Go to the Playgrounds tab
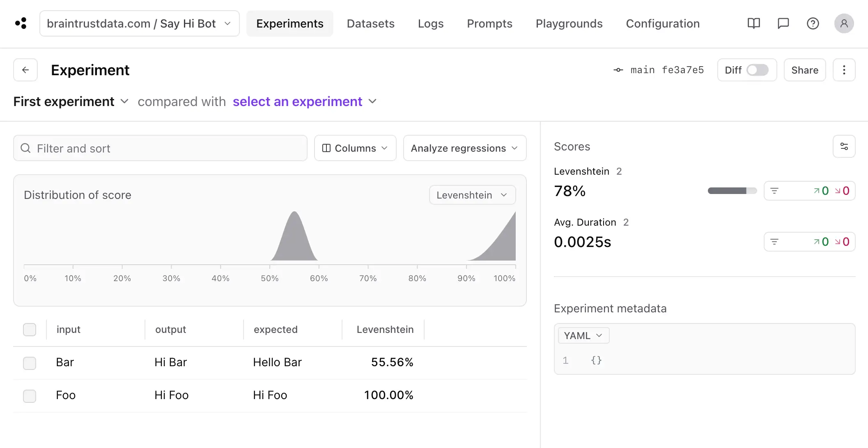The image size is (868, 448). tap(569, 23)
